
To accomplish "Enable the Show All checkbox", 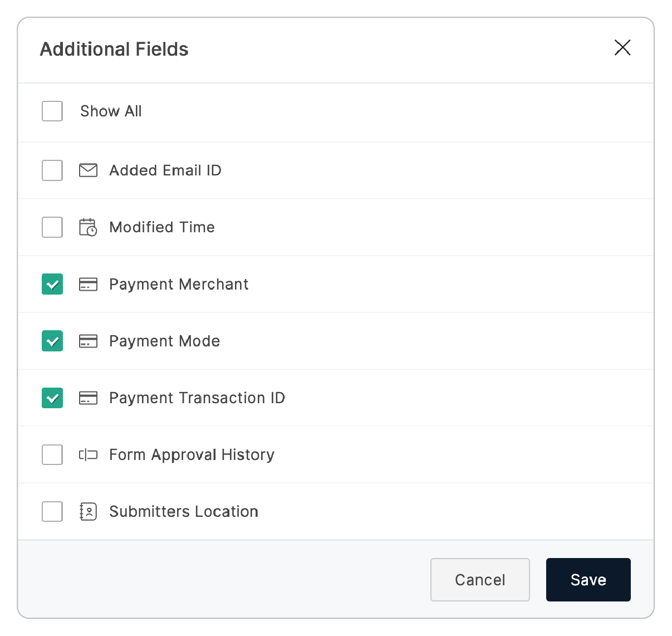I will pos(52,111).
